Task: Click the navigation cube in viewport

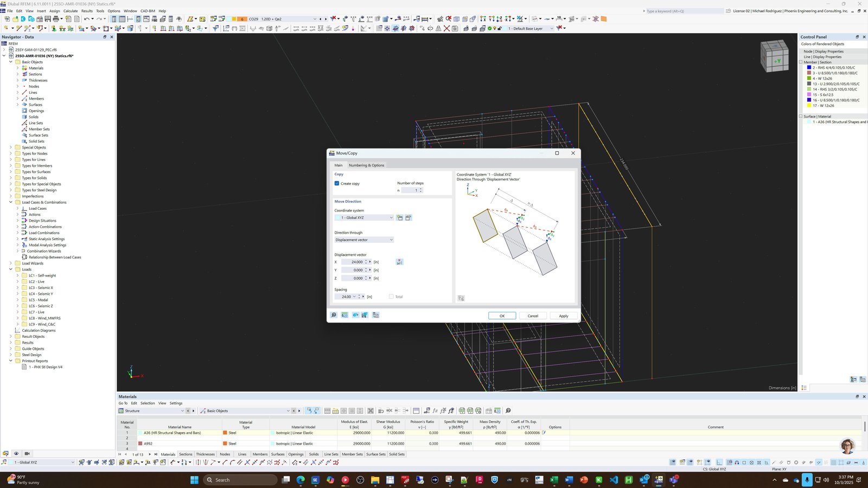Action: coord(774,56)
